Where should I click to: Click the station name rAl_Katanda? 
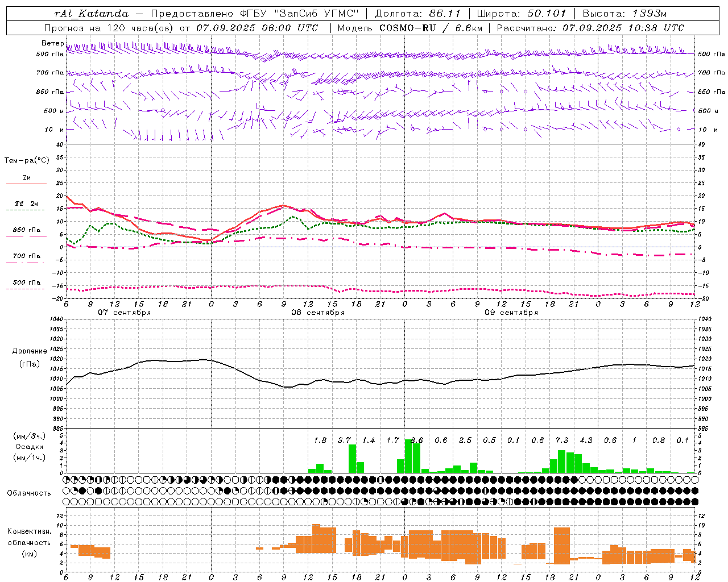click(x=92, y=14)
